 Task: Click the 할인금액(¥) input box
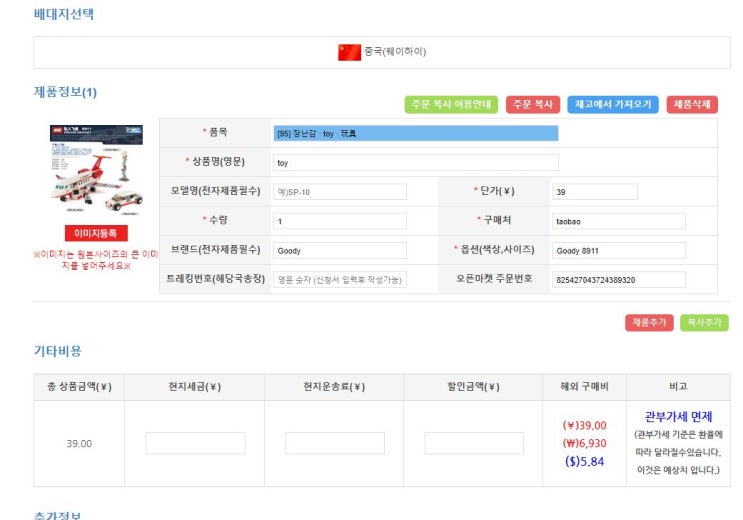(x=474, y=443)
